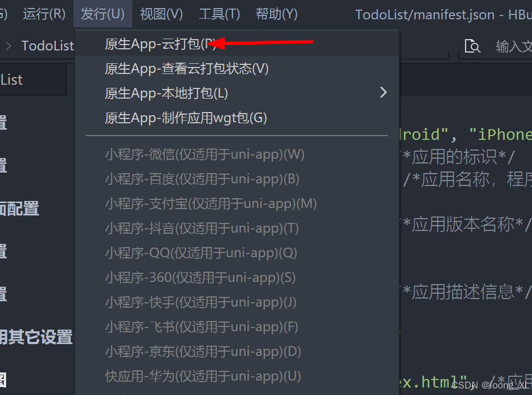Select 小程序-抖音(仅适用于uni-app)(T)
Viewport: 532px width, 395px height.
coord(237,228)
